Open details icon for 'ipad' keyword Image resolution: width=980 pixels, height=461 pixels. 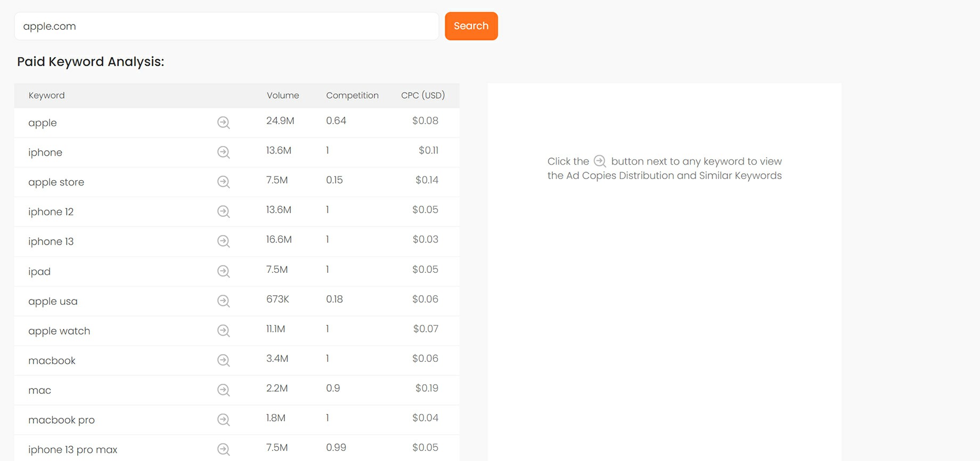pyautogui.click(x=224, y=271)
